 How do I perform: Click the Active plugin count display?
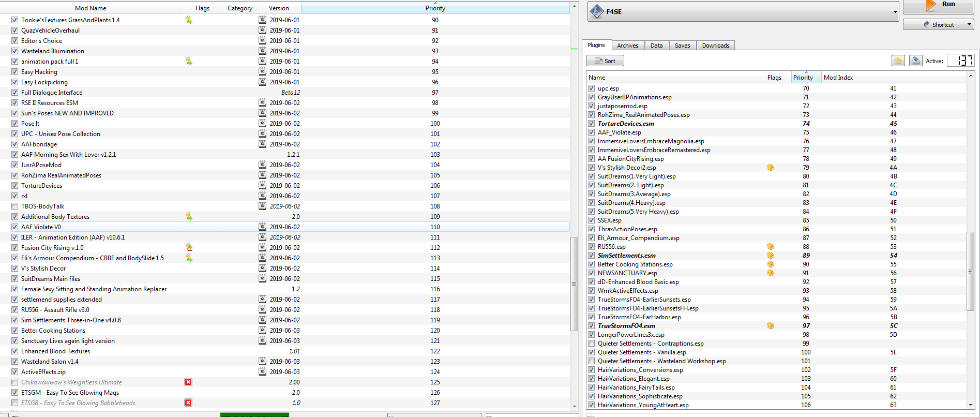click(961, 61)
